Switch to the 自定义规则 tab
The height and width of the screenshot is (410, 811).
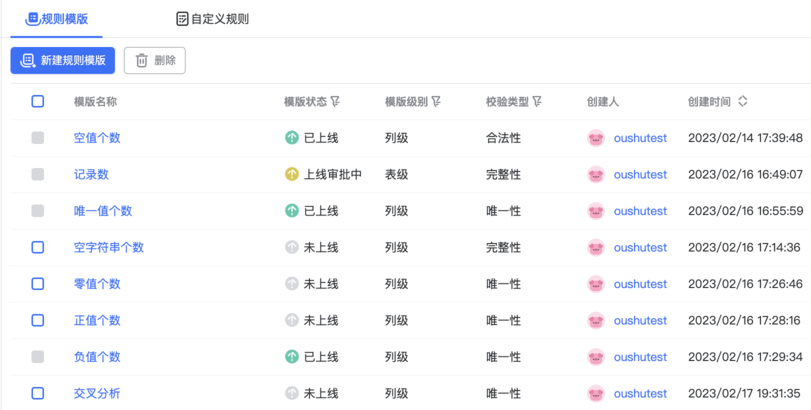(x=213, y=19)
